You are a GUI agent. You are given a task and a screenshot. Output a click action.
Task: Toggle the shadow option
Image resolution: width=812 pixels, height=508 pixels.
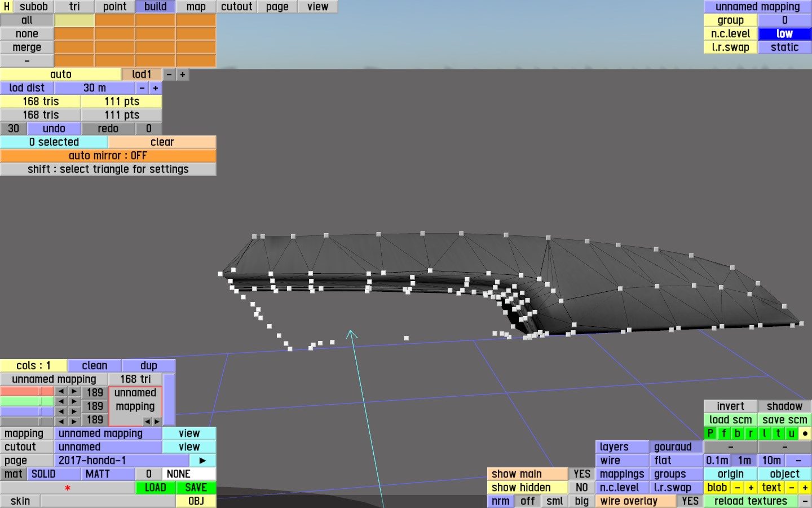[785, 406]
